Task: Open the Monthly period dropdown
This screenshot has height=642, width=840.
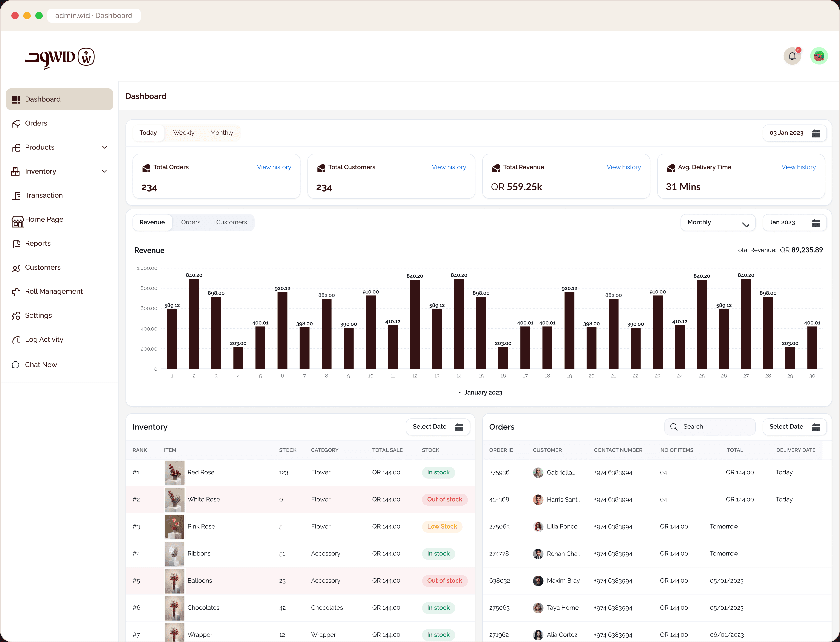Action: point(718,222)
